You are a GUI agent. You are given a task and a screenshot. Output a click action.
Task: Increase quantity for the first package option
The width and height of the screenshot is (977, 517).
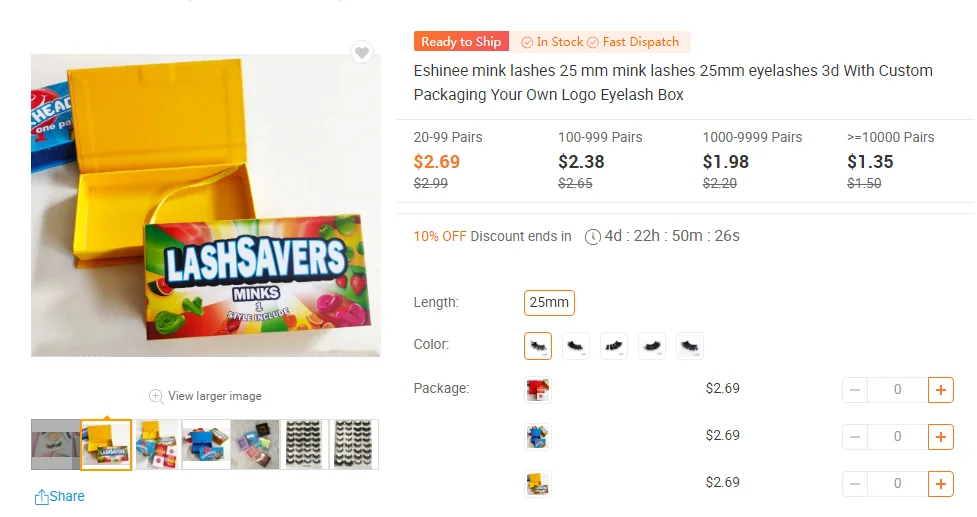940,389
